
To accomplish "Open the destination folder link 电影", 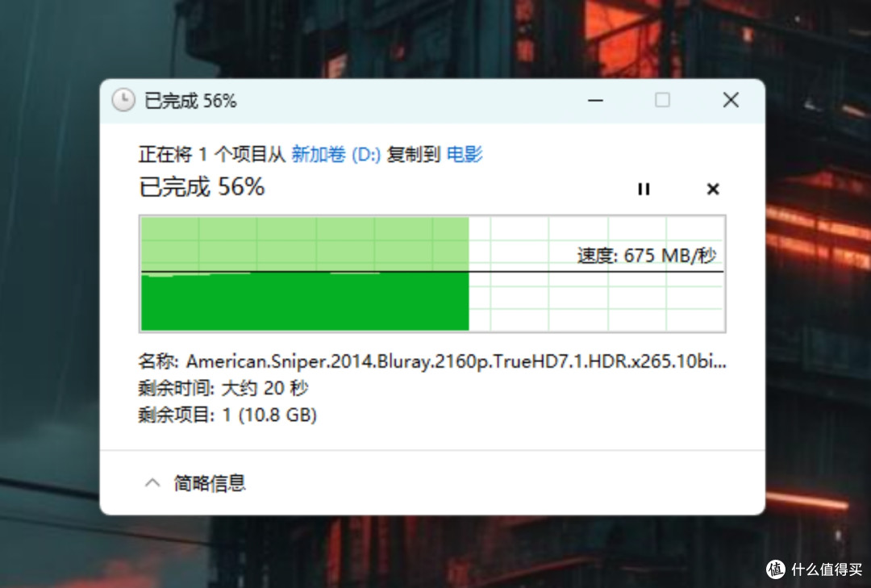I will [x=465, y=154].
